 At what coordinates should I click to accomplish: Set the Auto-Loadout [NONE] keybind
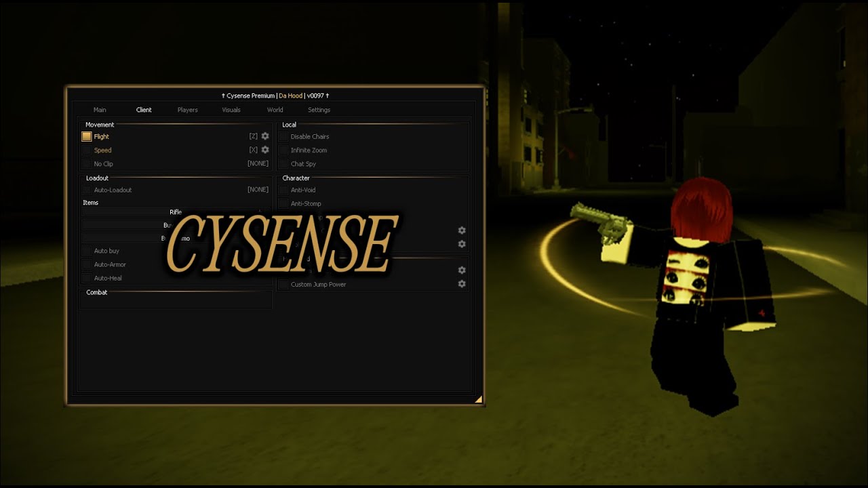pos(258,190)
